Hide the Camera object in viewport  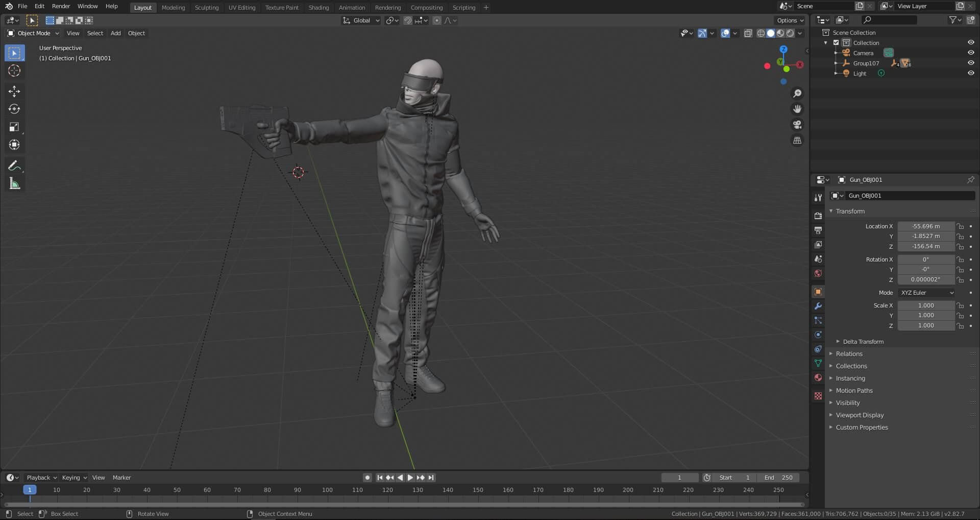click(x=970, y=53)
